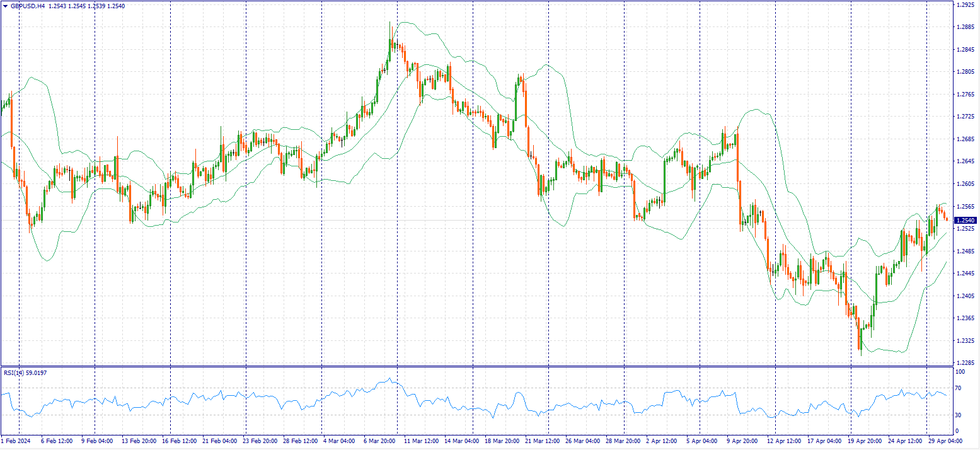This screenshot has height=450, width=980.
Task: Click the 1.2285 price axis label
Action: 965,363
